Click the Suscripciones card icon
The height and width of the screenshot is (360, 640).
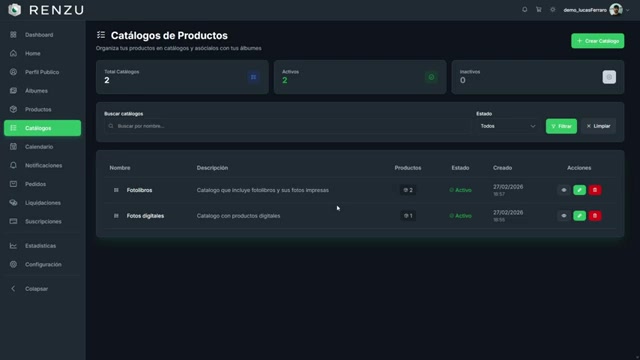tap(13, 221)
